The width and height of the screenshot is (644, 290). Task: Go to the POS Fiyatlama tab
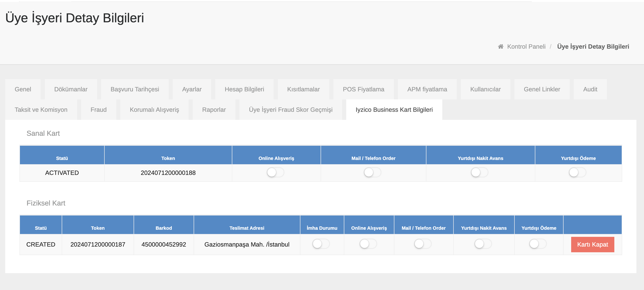pyautogui.click(x=363, y=89)
